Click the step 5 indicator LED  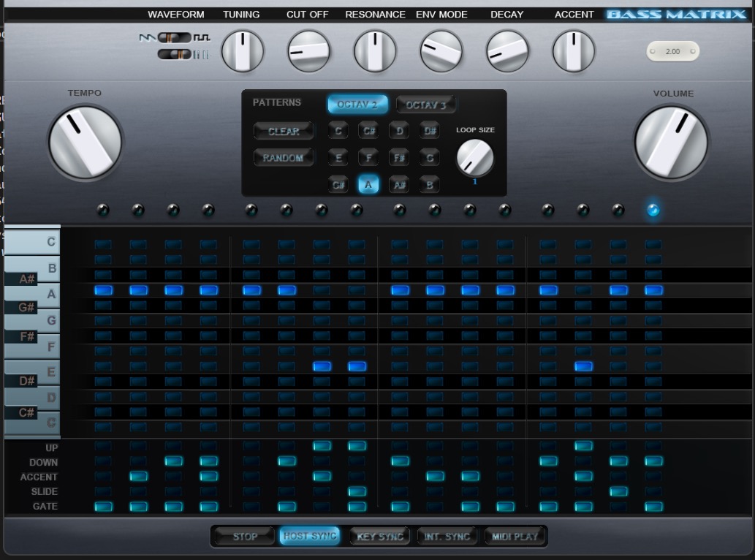pos(251,210)
